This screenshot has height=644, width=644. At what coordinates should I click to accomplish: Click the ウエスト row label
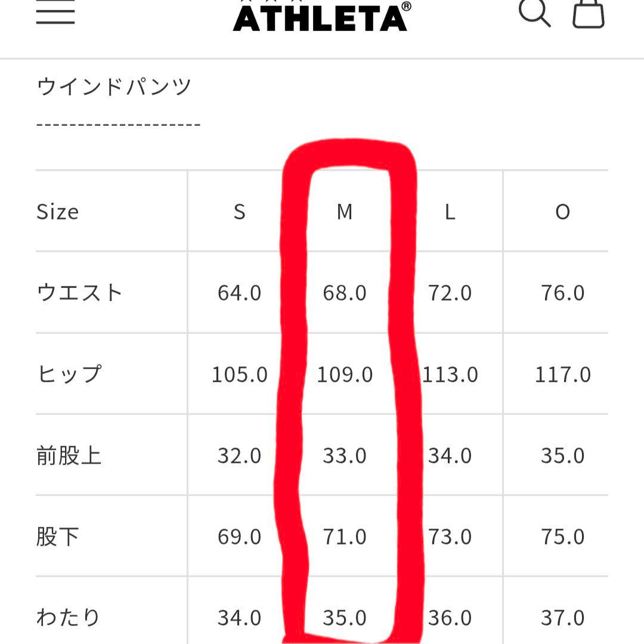[80, 292]
